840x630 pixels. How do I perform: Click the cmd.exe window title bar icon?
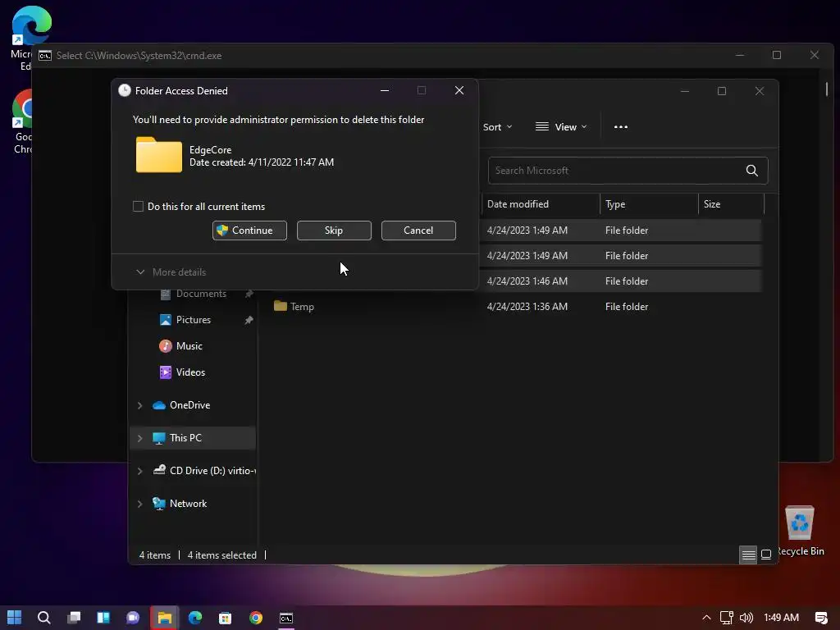click(x=45, y=56)
